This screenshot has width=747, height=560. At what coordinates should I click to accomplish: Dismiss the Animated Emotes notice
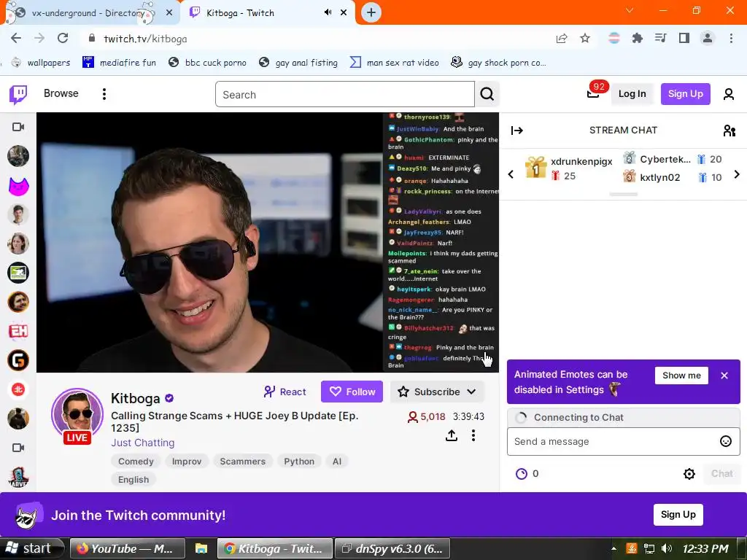[724, 376]
